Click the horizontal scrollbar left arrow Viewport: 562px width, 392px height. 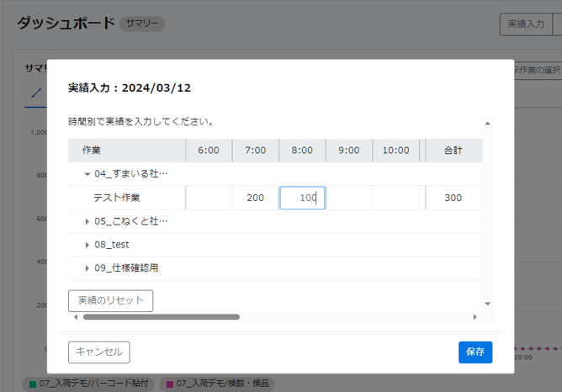pyautogui.click(x=77, y=317)
